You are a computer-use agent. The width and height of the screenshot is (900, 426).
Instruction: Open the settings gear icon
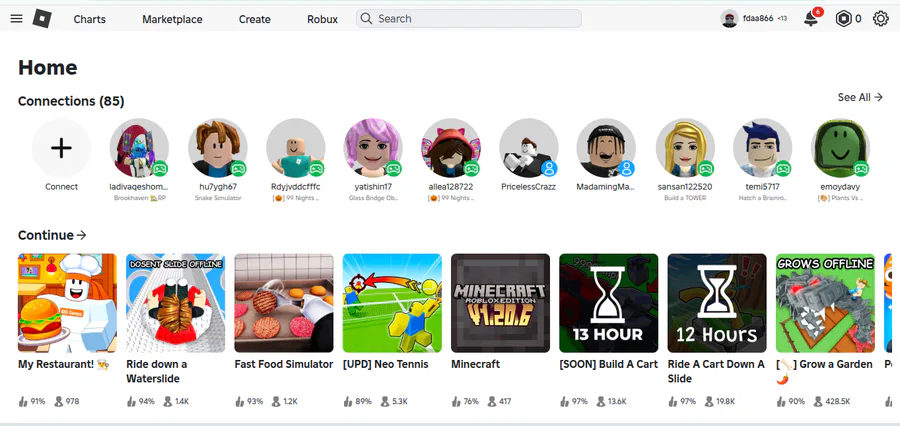[880, 19]
